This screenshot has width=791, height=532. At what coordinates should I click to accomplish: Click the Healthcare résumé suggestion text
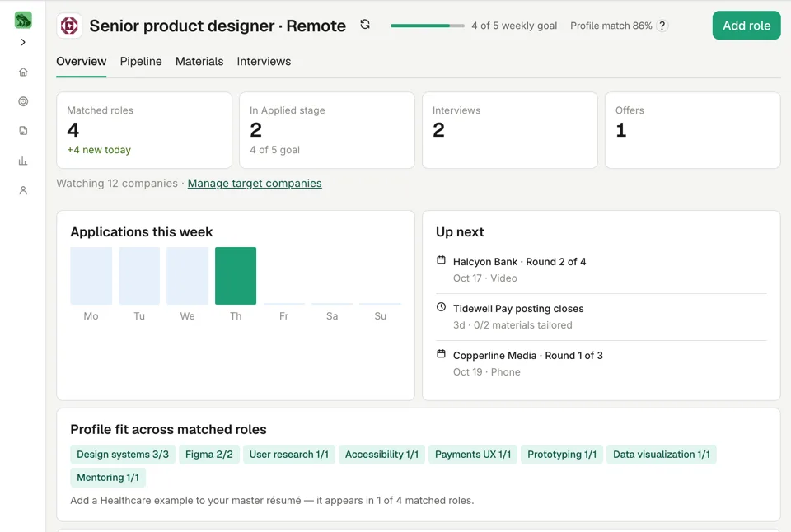coord(273,501)
